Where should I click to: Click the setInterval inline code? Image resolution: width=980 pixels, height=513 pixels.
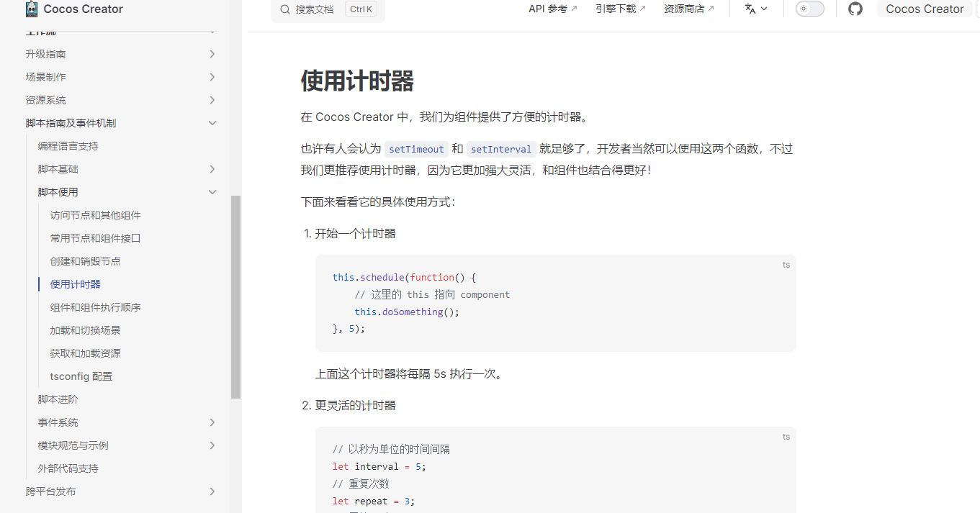pos(501,149)
